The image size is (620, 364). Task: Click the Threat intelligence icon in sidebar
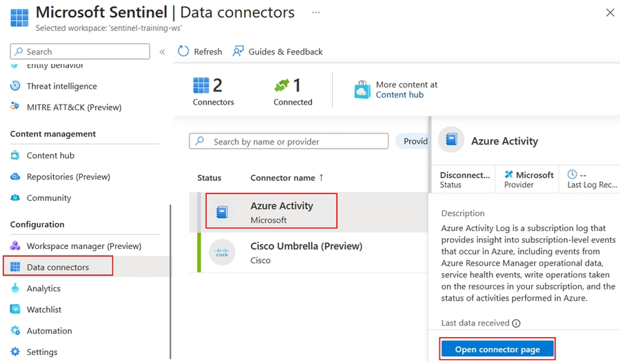(15, 86)
